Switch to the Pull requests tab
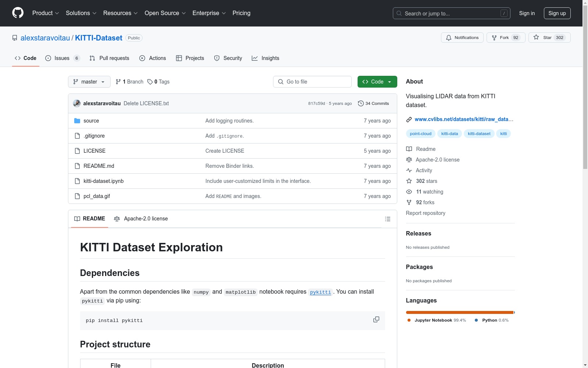This screenshot has width=588, height=368. tap(110, 58)
